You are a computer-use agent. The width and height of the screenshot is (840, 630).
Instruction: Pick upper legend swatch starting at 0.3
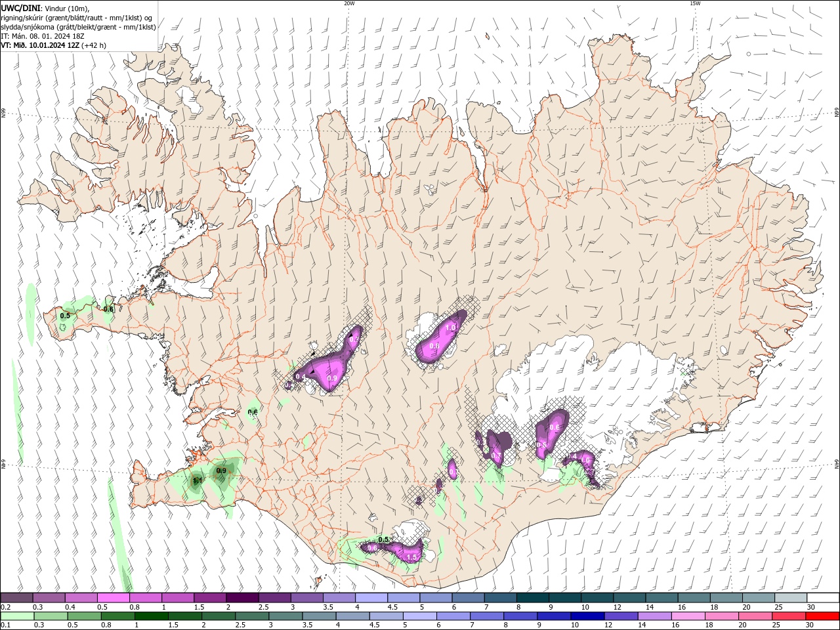[49, 598]
